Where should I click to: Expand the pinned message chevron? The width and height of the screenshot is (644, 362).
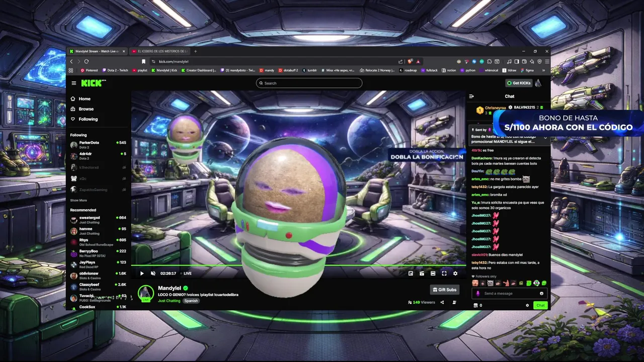(545, 138)
